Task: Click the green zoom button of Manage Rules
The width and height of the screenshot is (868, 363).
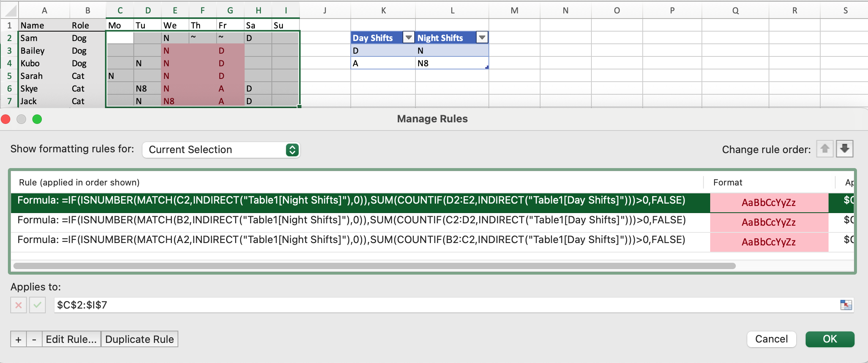Action: pos(37,119)
